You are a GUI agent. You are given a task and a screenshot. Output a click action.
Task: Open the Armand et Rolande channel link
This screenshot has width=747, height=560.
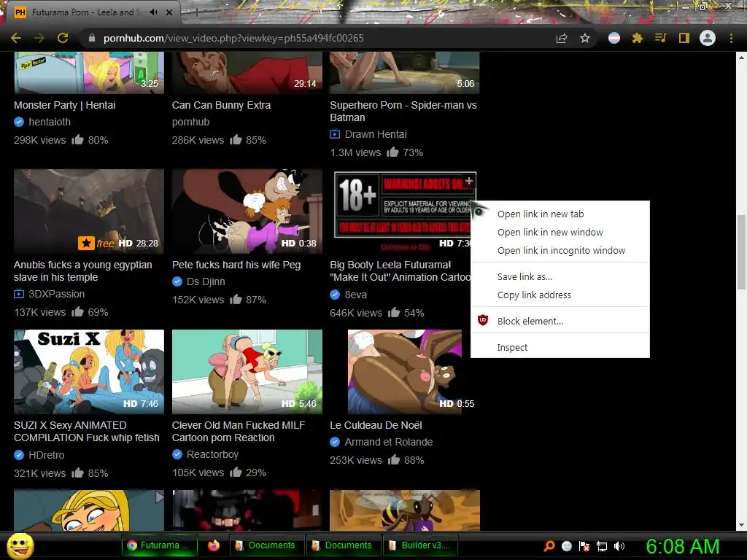(x=388, y=442)
